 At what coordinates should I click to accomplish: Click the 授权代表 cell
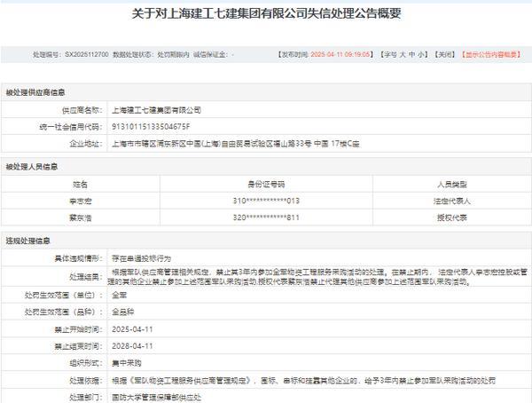[452, 217]
